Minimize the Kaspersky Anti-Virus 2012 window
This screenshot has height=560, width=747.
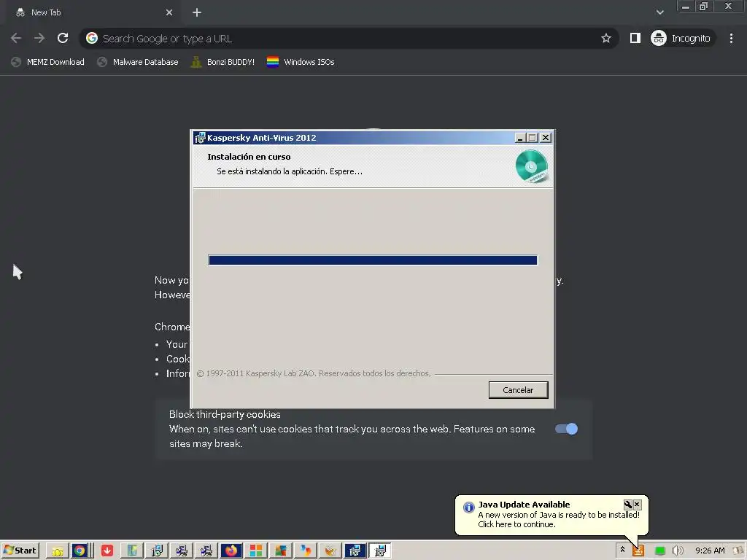coord(520,138)
